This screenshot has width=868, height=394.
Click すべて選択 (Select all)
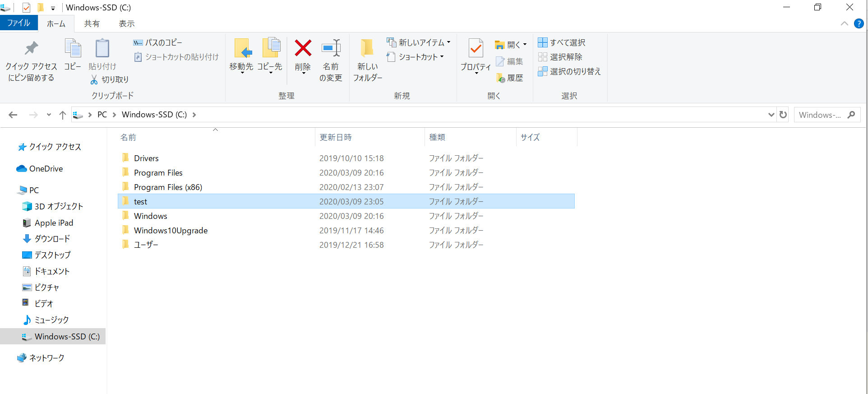(x=562, y=42)
